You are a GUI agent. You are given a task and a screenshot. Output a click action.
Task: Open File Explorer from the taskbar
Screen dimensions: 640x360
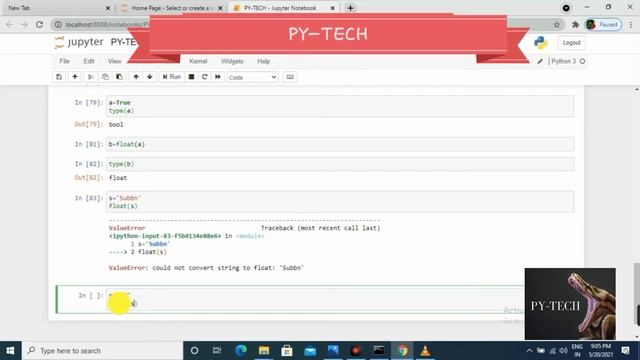[264, 351]
